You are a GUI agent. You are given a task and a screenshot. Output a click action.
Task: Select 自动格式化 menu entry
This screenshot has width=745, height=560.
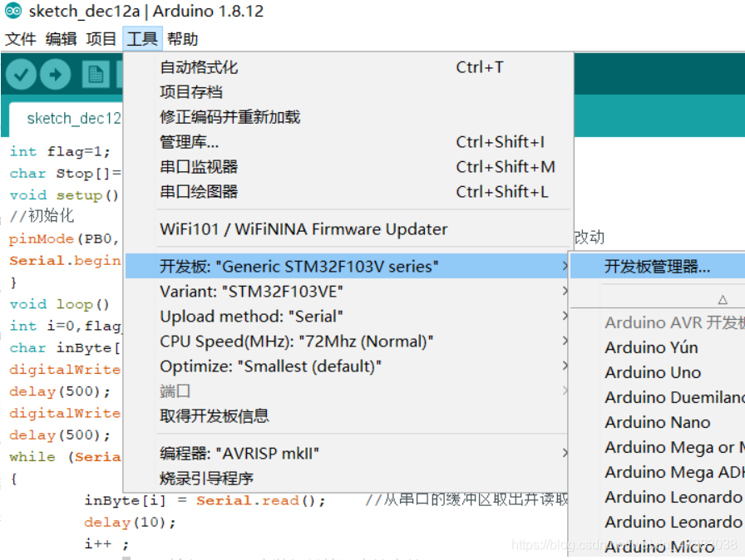point(348,67)
